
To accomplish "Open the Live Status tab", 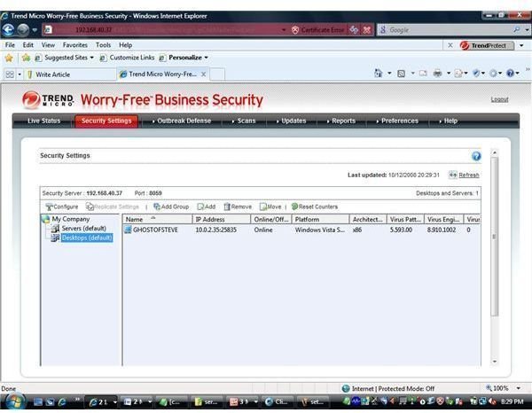I will coord(43,121).
